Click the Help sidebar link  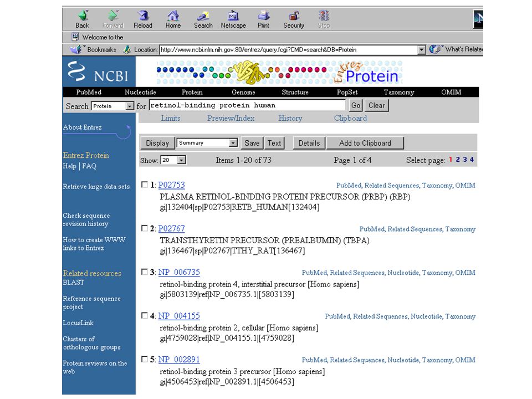pyautogui.click(x=70, y=166)
